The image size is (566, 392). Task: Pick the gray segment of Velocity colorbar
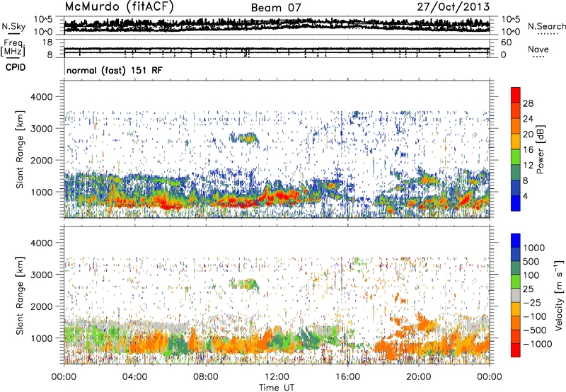[516, 295]
